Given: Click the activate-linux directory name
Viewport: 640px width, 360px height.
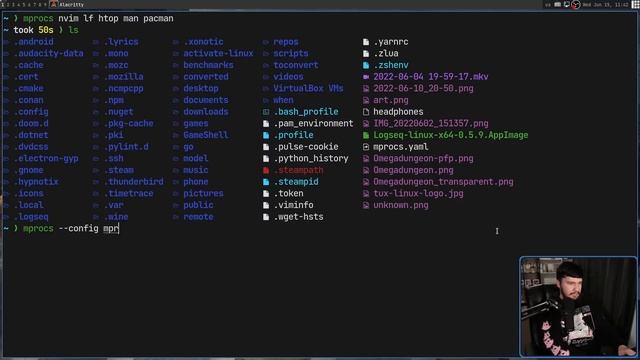Looking at the screenshot, I should [218, 53].
